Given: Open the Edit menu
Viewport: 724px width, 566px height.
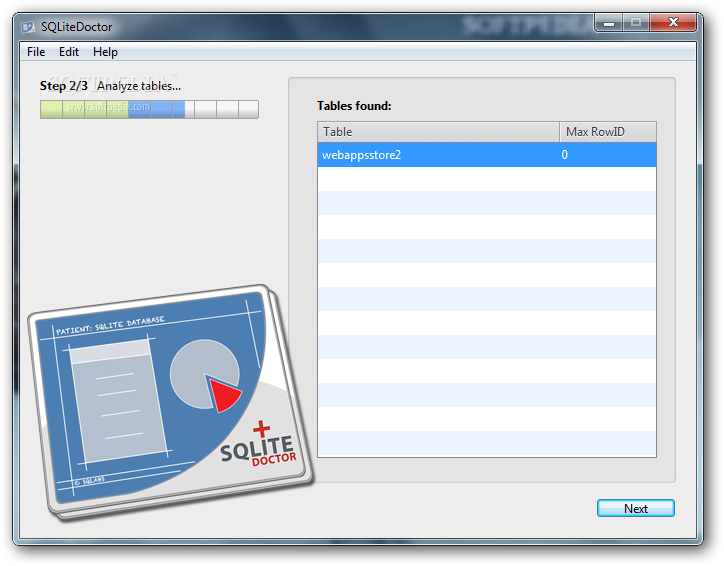Looking at the screenshot, I should [x=69, y=52].
